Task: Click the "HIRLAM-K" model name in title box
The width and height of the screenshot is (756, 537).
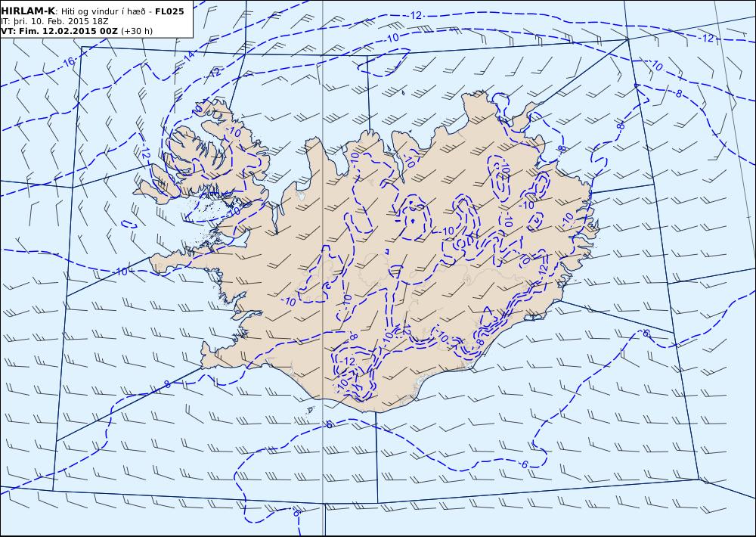Action: (x=28, y=11)
